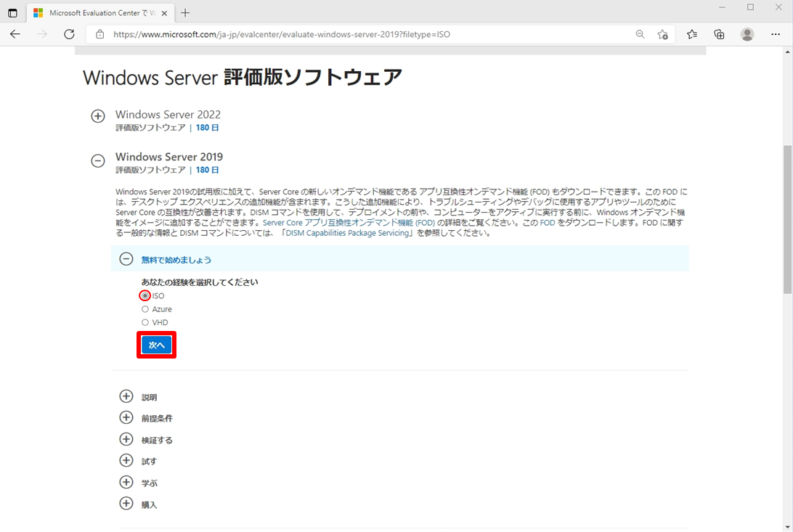Screen dimensions: 793x532
Task: Collapse the 無料で始めましょう section
Action: [x=126, y=259]
